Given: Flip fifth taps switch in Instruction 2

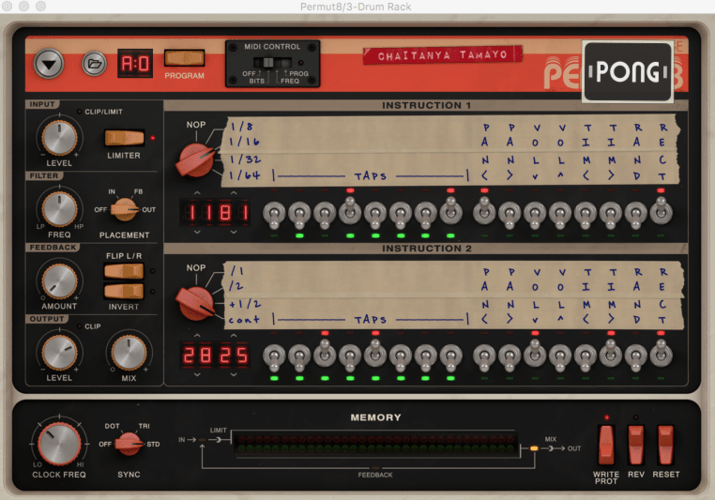Looking at the screenshot, I should pyautogui.click(x=375, y=354).
